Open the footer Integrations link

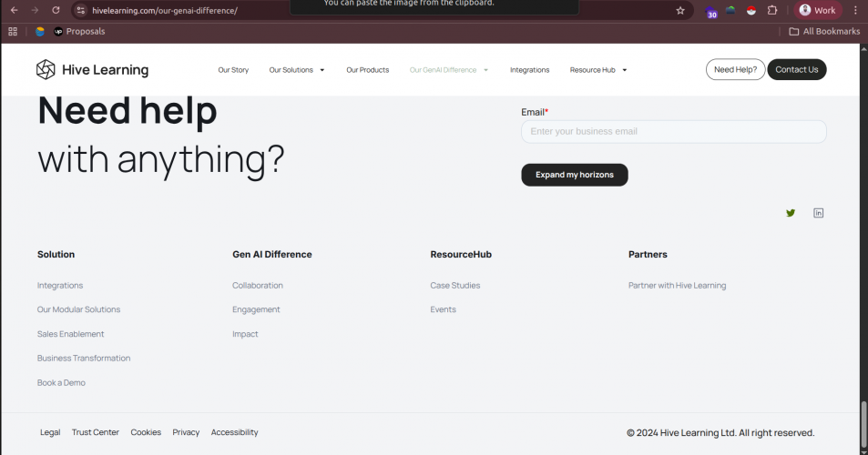60,285
